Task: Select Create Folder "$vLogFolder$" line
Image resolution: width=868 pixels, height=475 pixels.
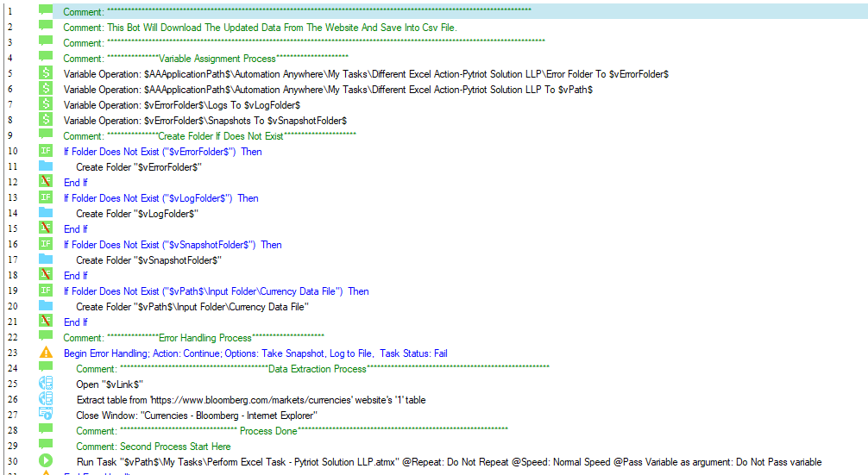Action: (137, 214)
